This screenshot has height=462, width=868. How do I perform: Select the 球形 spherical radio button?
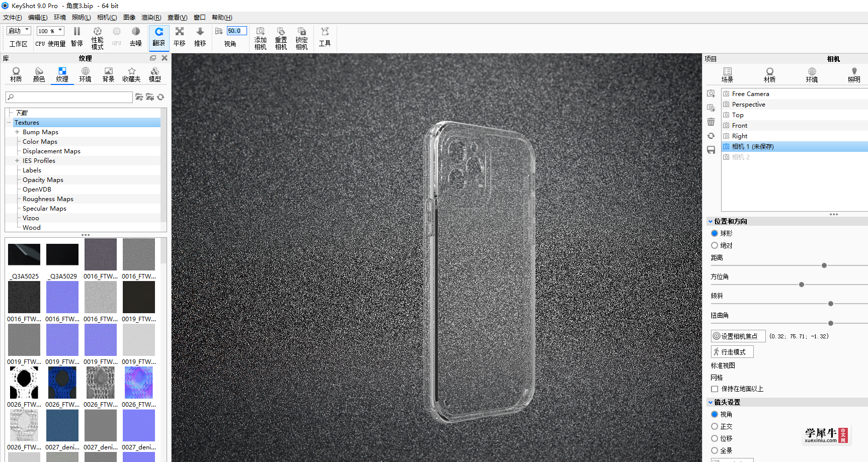tap(715, 233)
